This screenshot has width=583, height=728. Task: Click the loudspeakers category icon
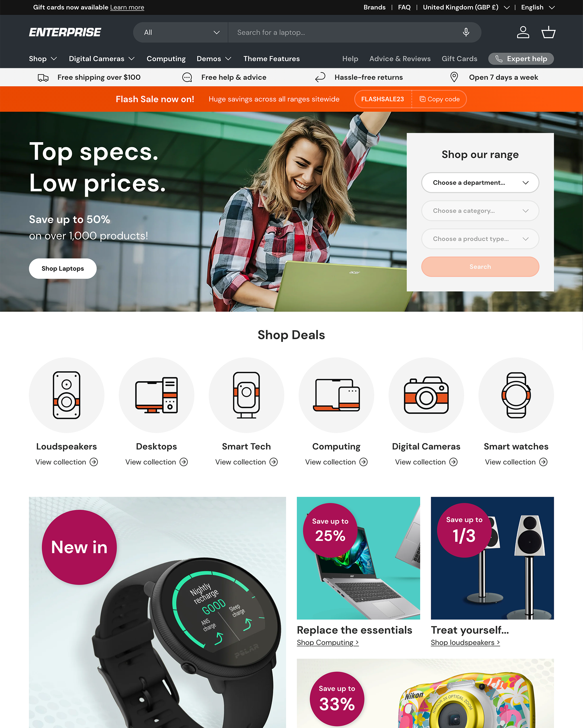pyautogui.click(x=67, y=395)
